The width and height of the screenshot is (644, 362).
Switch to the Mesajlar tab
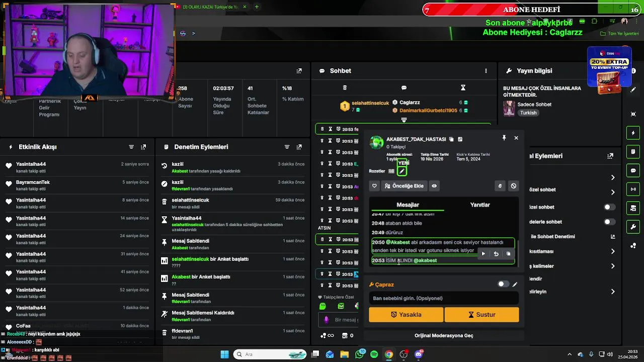[408, 205]
